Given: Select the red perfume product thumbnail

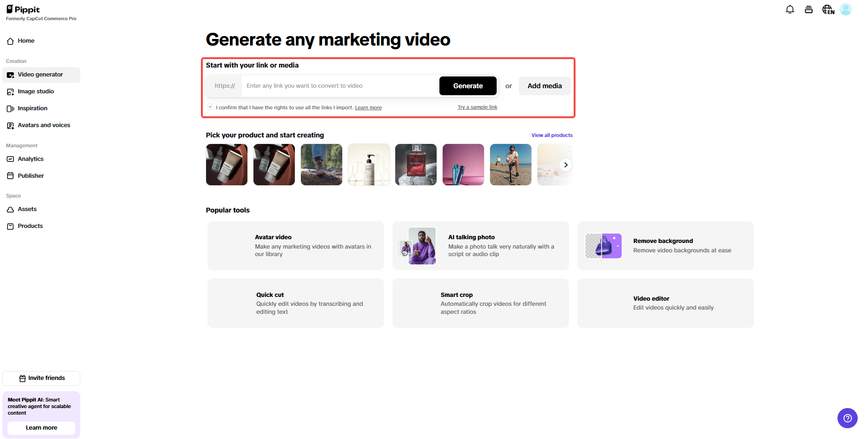Looking at the screenshot, I should pos(415,165).
